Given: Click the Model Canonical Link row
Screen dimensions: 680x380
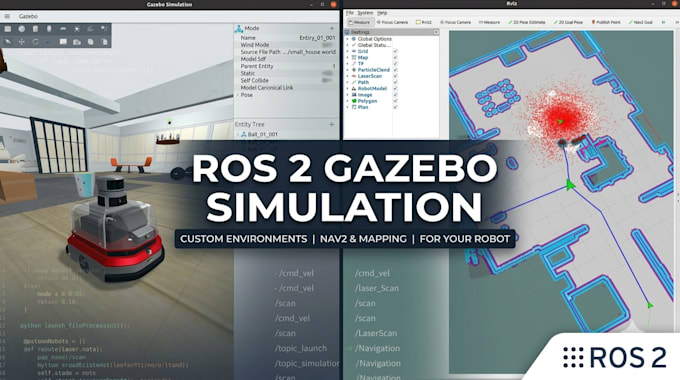Looking at the screenshot, I should tap(286, 88).
